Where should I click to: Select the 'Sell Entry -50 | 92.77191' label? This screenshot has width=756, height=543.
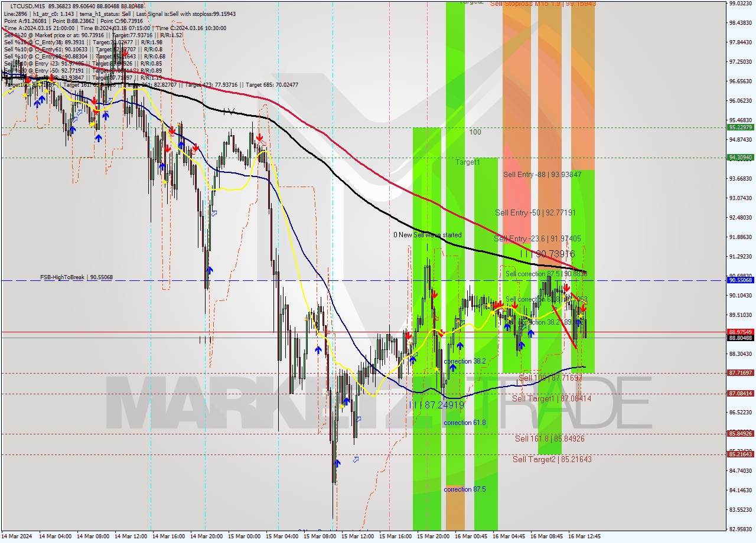pyautogui.click(x=535, y=212)
